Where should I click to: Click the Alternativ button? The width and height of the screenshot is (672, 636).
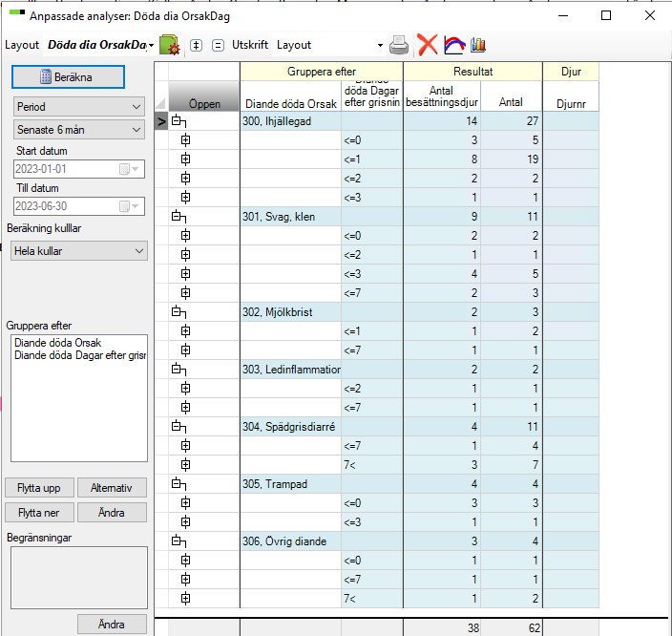pyautogui.click(x=112, y=488)
